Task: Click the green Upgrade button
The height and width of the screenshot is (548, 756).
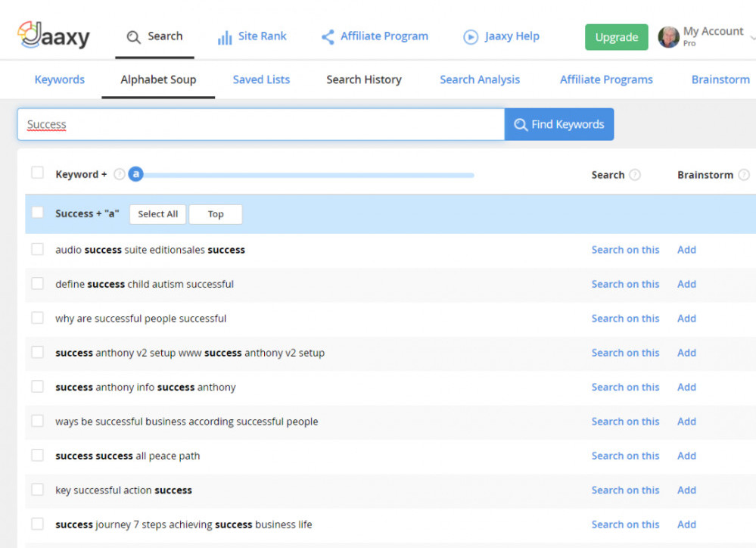Action: (617, 37)
